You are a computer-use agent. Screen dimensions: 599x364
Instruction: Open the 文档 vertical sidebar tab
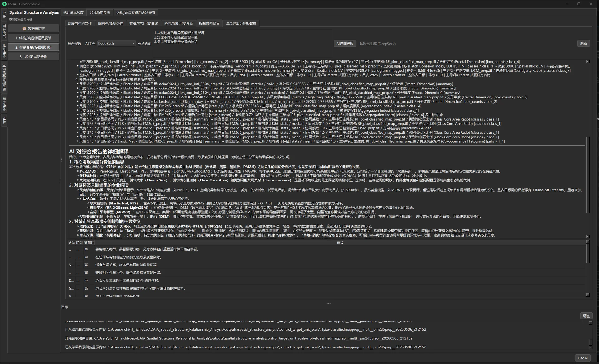coord(4,120)
